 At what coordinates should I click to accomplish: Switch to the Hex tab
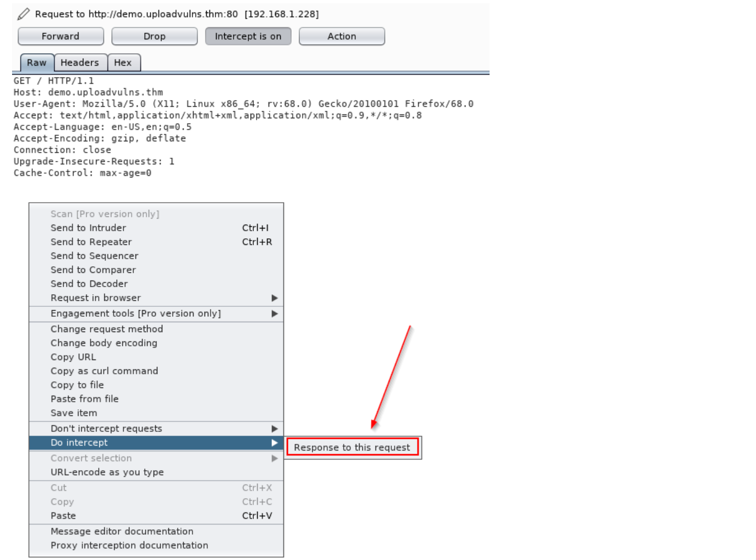[x=123, y=62]
